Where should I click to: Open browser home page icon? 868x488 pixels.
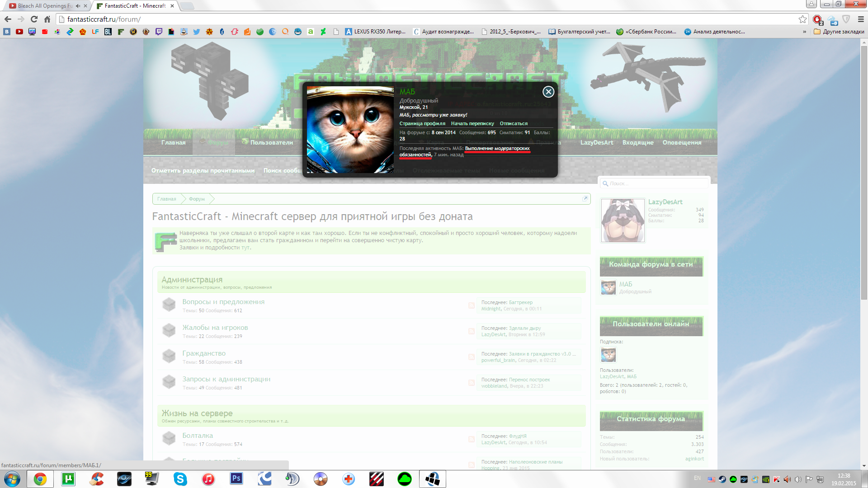pos(47,19)
